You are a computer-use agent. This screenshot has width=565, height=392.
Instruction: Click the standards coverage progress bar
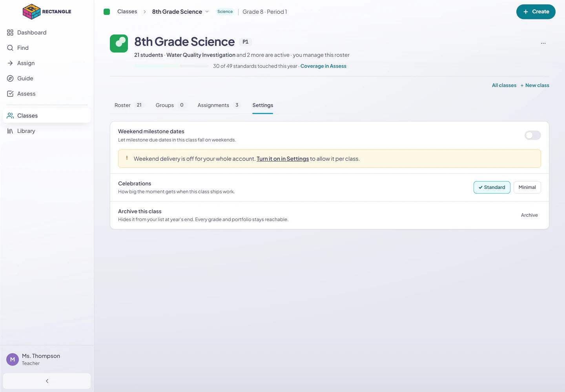coord(171,66)
